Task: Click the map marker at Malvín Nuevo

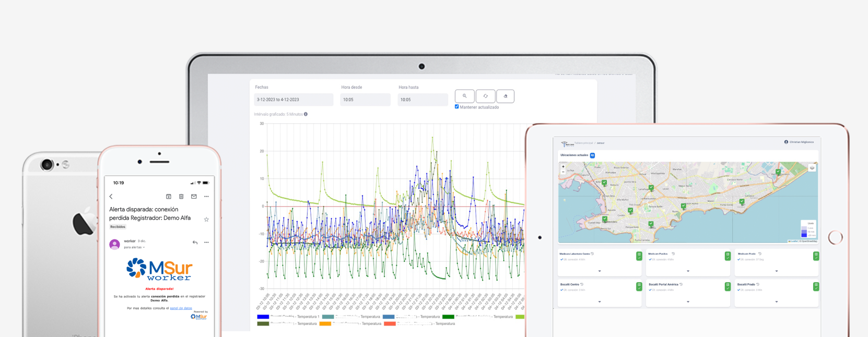Action: pos(683,207)
